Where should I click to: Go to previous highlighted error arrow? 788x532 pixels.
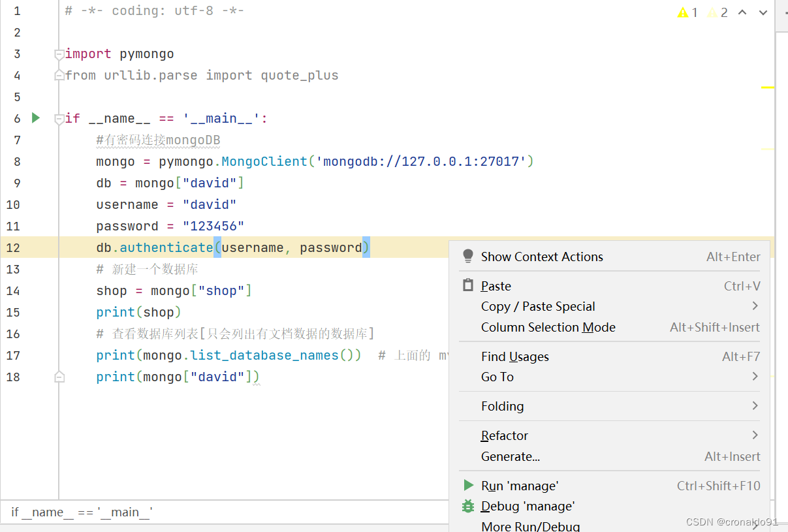pyautogui.click(x=742, y=12)
